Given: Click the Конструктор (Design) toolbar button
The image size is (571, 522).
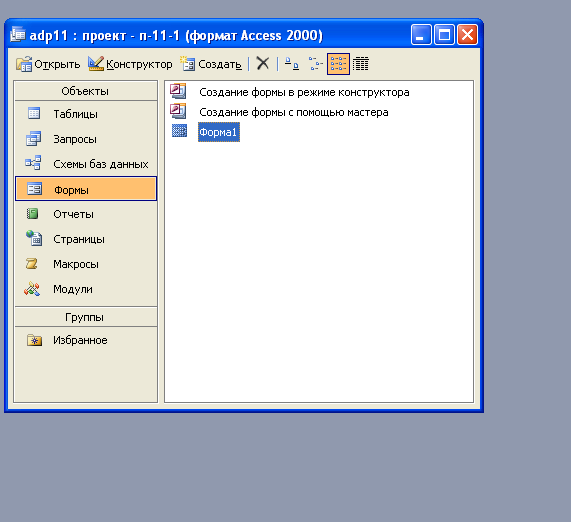Looking at the screenshot, I should [x=130, y=64].
